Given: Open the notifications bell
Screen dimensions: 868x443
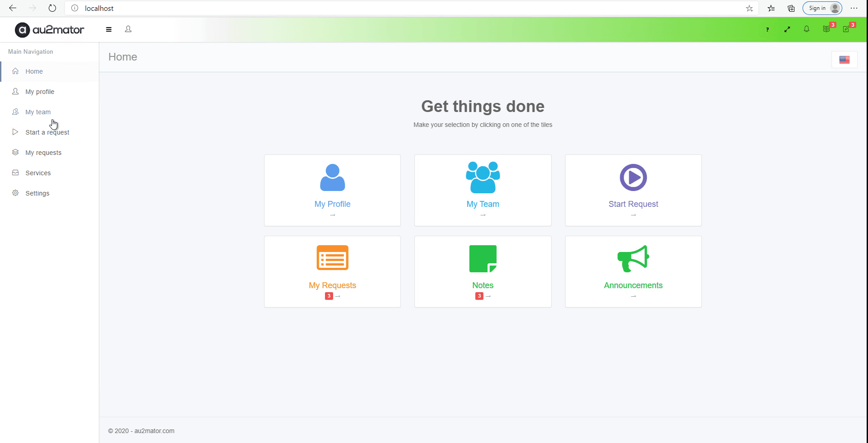Looking at the screenshot, I should pos(807,29).
